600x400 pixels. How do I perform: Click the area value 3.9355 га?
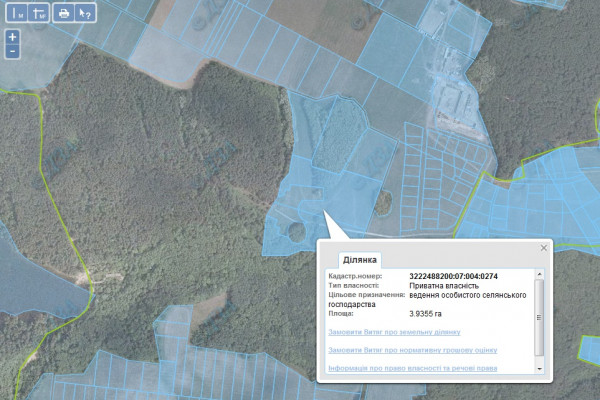point(425,314)
